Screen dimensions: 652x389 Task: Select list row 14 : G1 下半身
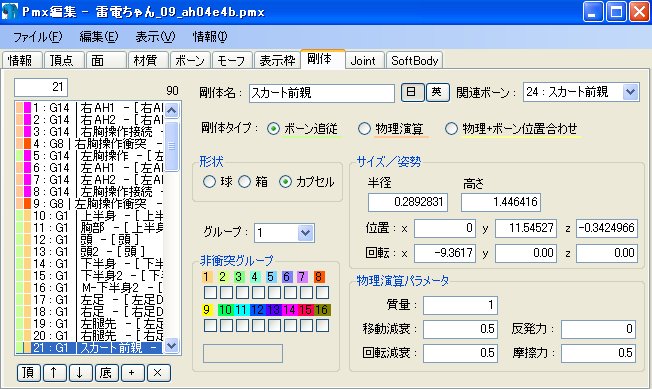(90, 264)
